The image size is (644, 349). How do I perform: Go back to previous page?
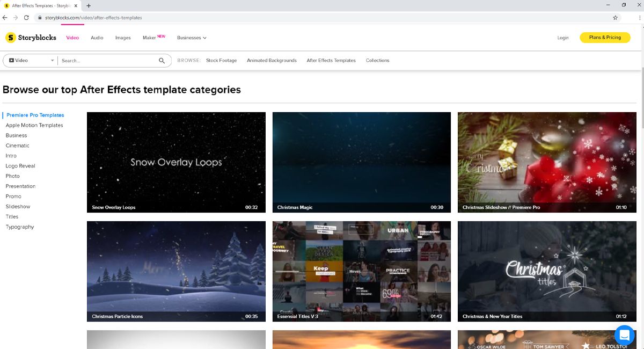[5, 18]
